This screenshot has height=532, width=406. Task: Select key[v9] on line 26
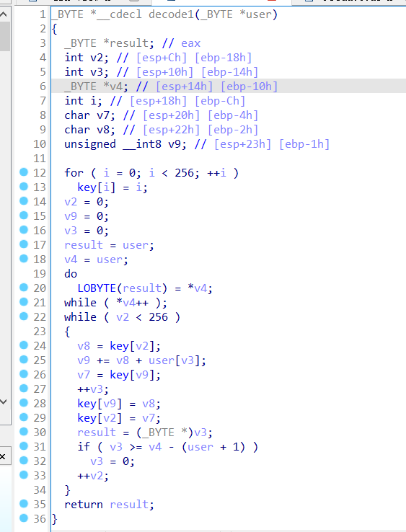pos(132,375)
